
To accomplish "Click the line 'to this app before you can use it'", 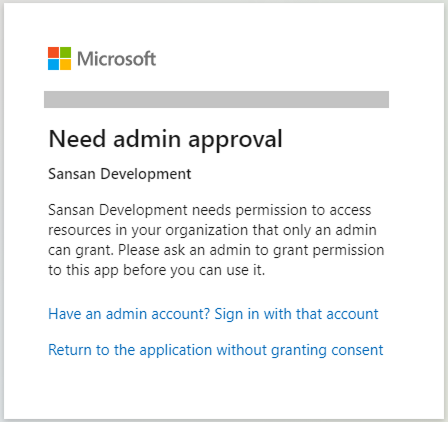I will point(157,270).
